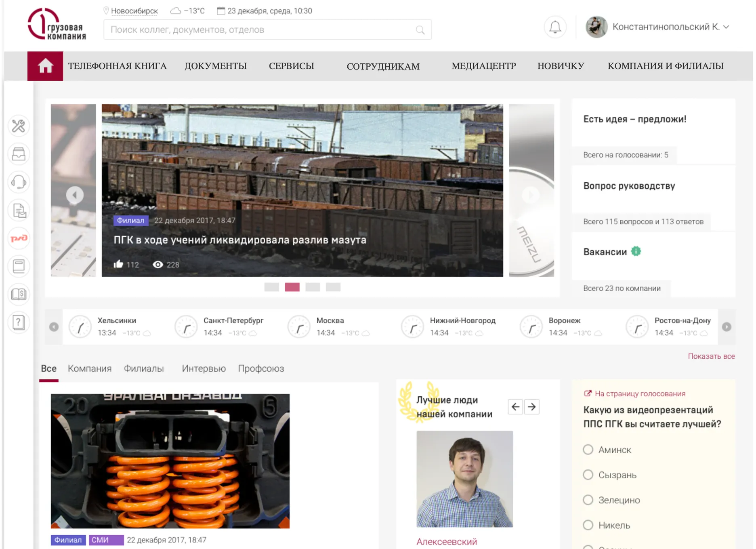This screenshot has width=756, height=549.
Task: Select the Сызрань poll option
Action: [x=588, y=475]
